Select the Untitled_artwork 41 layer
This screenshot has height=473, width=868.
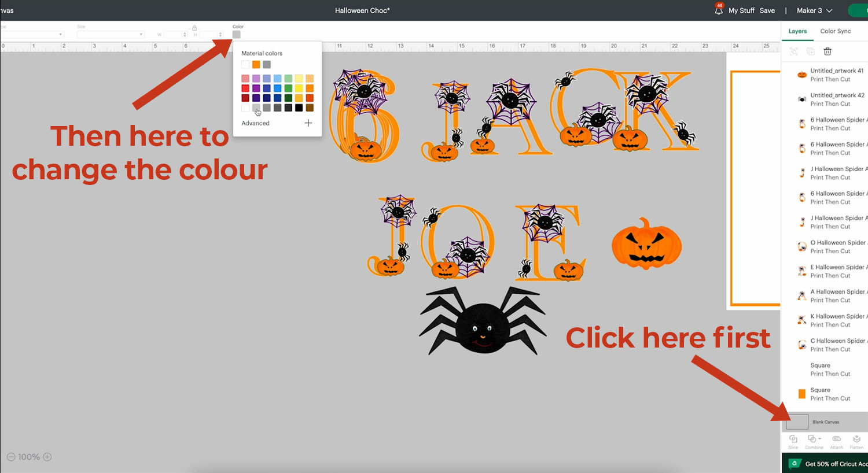(825, 75)
